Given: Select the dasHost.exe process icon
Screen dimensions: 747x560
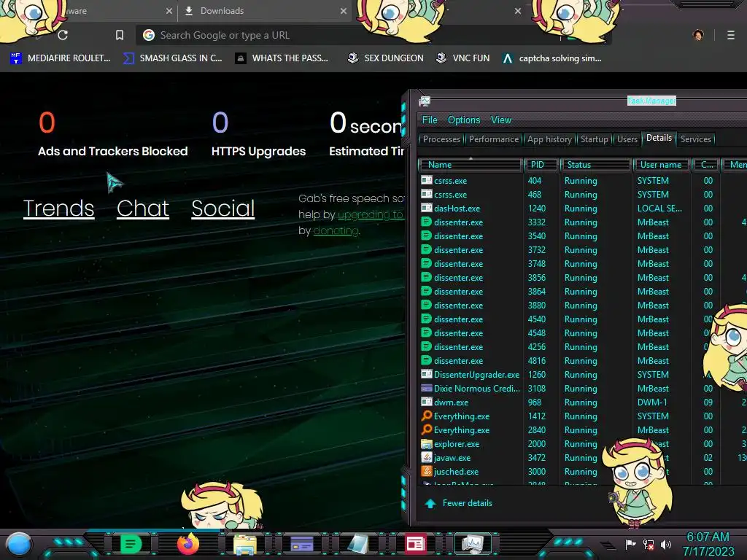Looking at the screenshot, I should tap(426, 208).
